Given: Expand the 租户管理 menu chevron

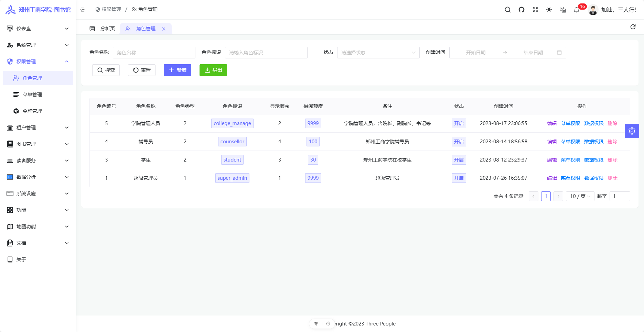Looking at the screenshot, I should [67, 128].
